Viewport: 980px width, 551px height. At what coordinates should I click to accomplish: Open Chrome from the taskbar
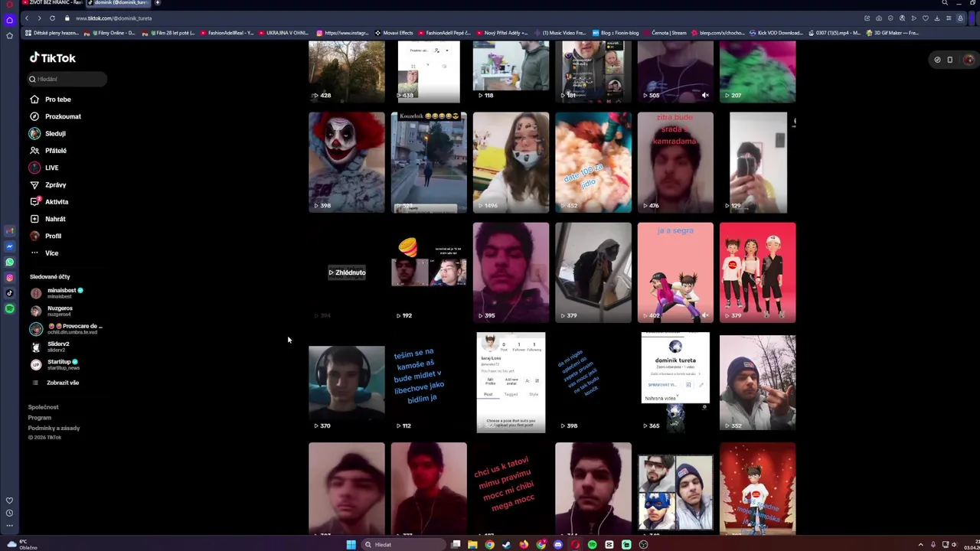[x=489, y=544]
